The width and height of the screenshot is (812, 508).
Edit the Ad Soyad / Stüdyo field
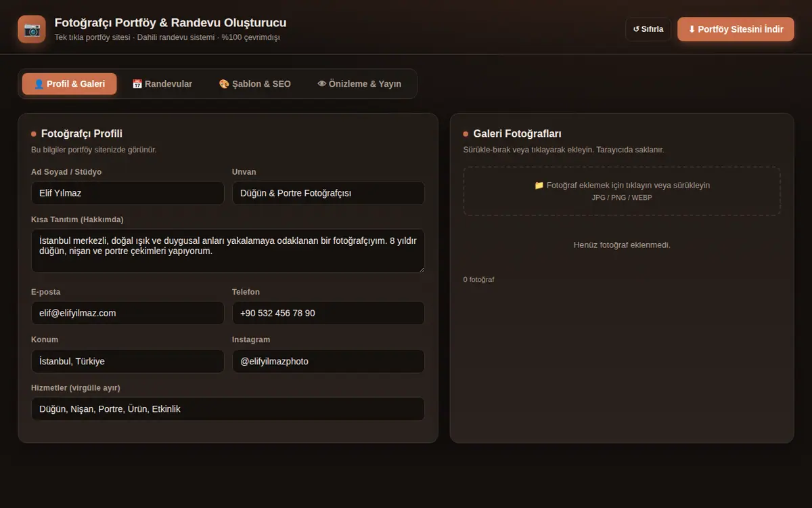127,193
